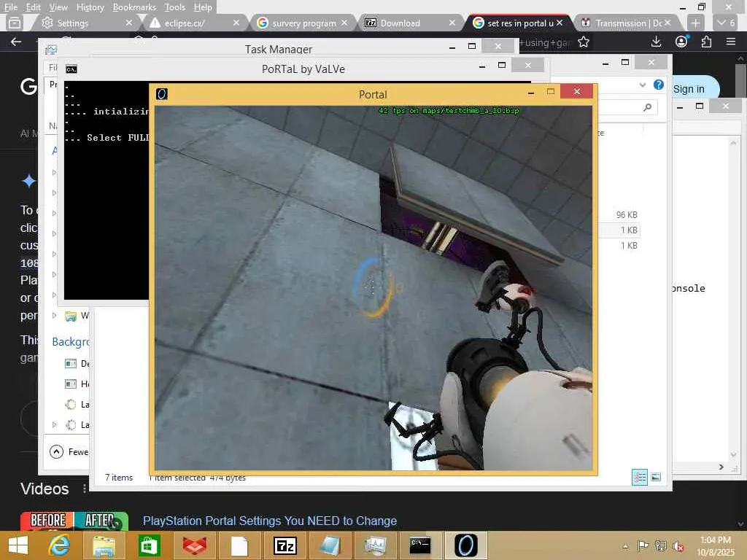
Task: Close the eclipse.cx/ tab
Action: (x=236, y=23)
